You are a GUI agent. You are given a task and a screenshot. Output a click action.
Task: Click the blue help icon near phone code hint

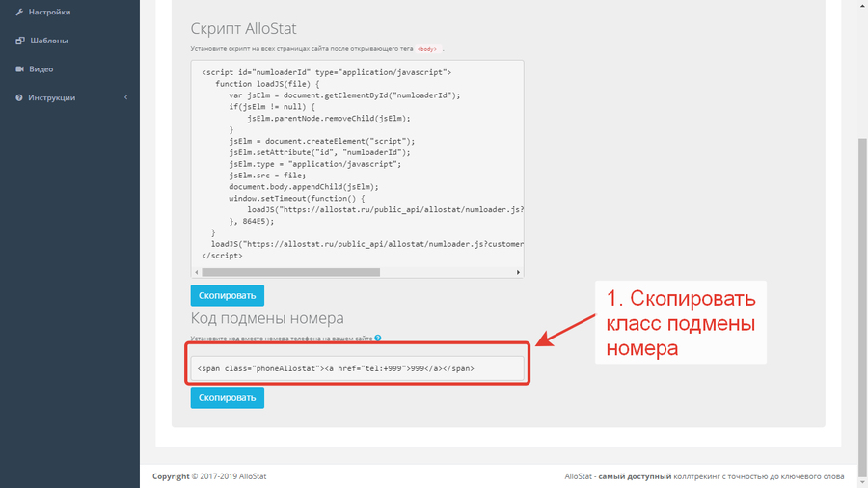point(377,339)
